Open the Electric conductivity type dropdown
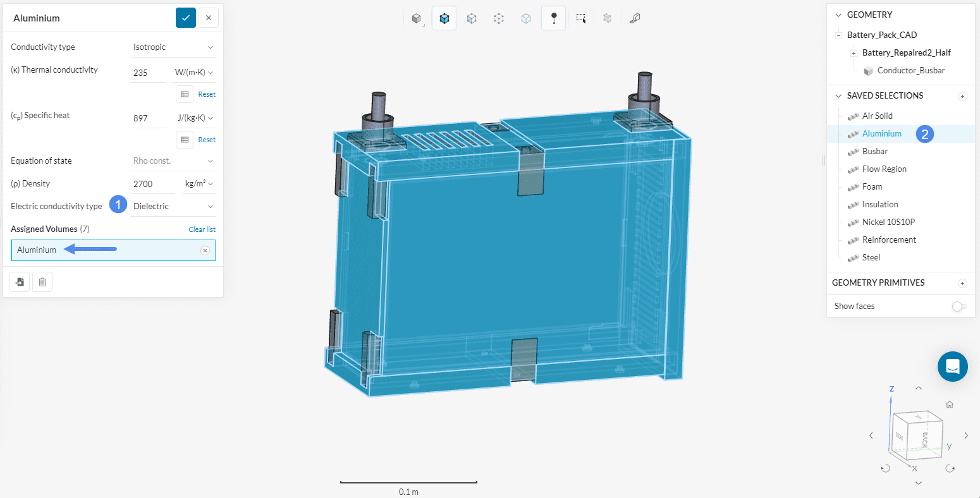980x498 pixels. tap(173, 207)
